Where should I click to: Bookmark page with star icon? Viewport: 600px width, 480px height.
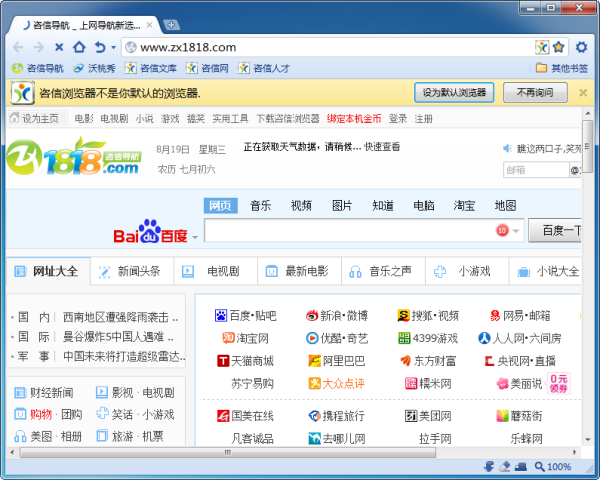[x=559, y=47]
